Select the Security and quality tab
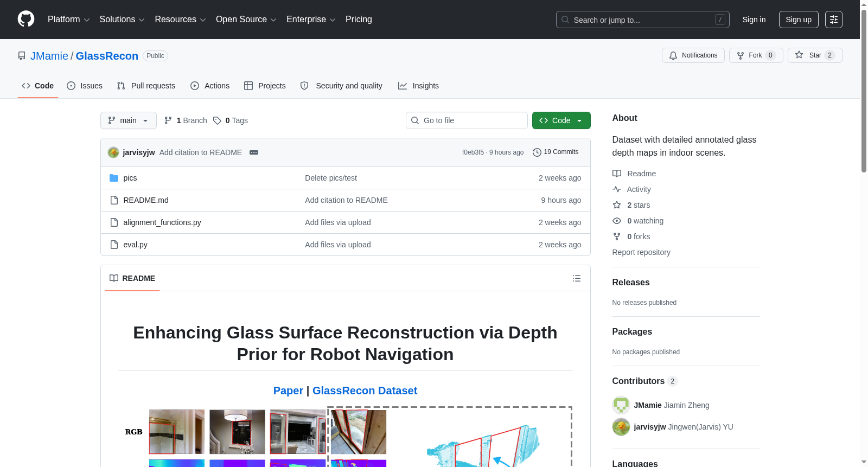This screenshot has width=868, height=467. pos(341,86)
